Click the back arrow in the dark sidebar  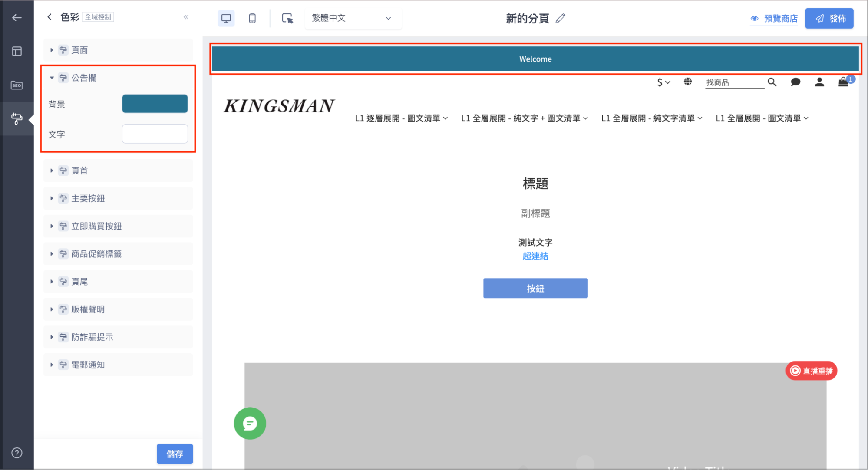[17, 18]
